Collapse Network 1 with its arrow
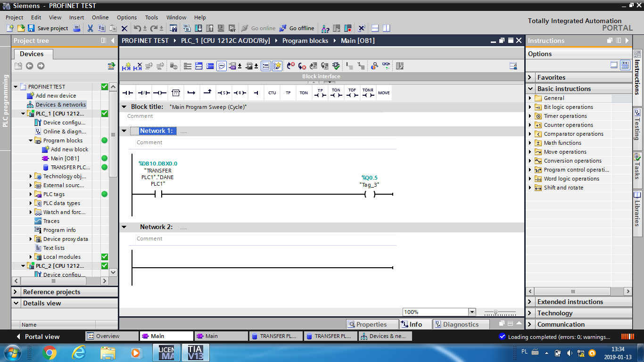This screenshot has width=644, height=362. click(x=124, y=131)
